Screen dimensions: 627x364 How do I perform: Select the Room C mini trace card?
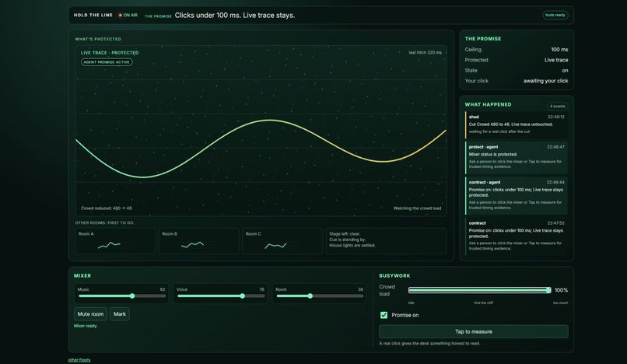click(282, 241)
